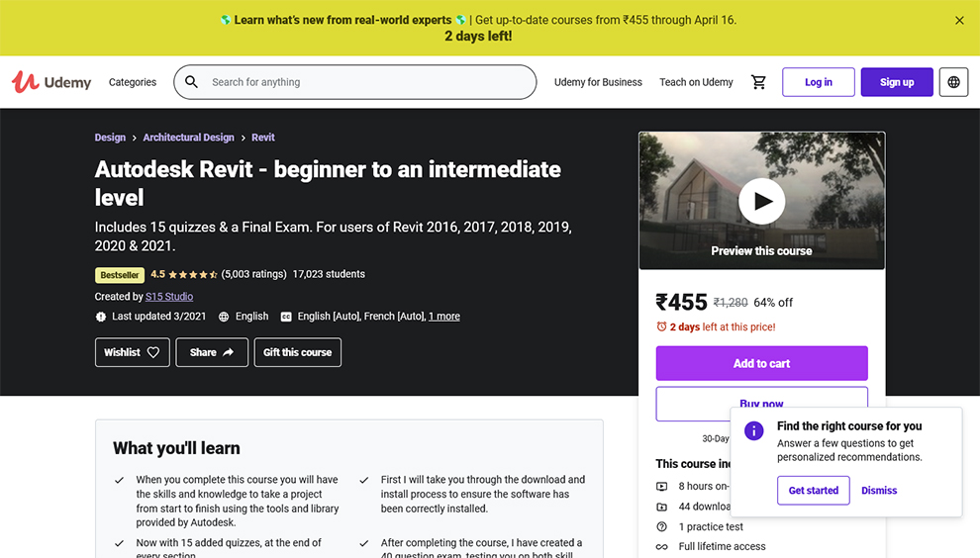Open the Udemy home logo
The height and width of the screenshot is (558, 980).
pos(51,82)
